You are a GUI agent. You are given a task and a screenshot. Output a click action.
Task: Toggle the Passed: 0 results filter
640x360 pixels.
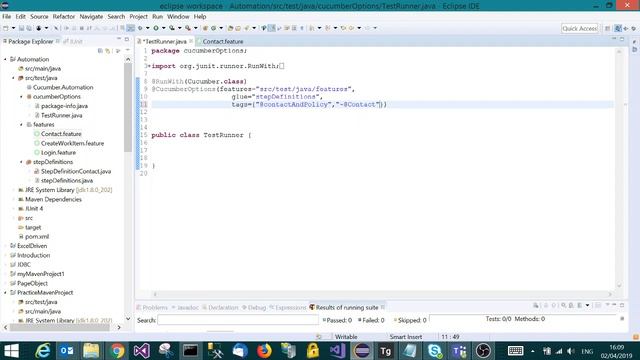337,320
